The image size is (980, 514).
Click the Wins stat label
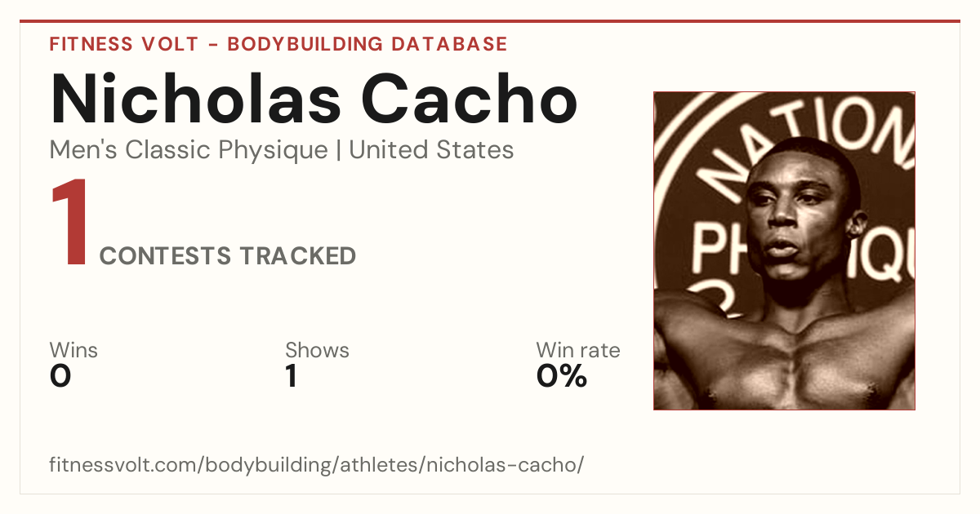click(x=73, y=350)
